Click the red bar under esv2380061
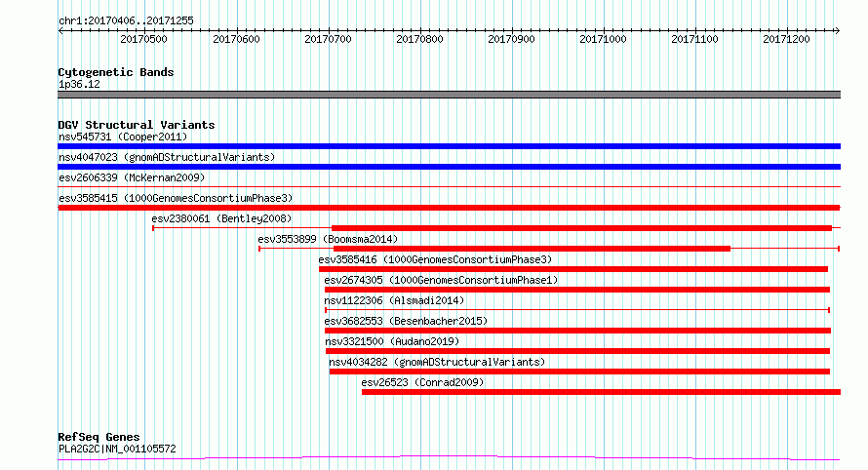This screenshot has height=470, width=868. coord(581,228)
